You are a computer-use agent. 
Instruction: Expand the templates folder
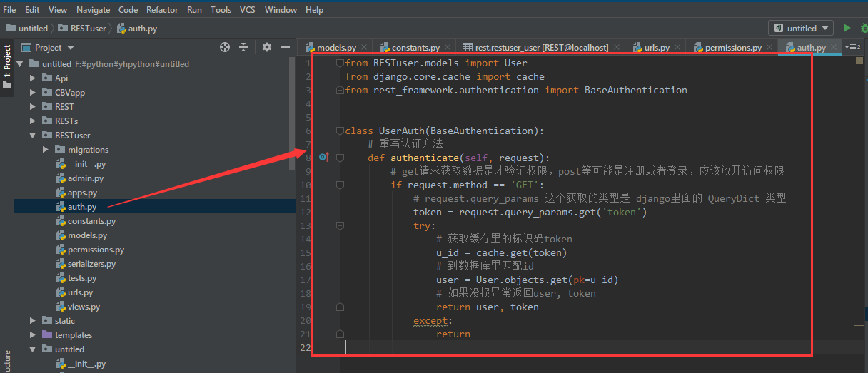coord(33,335)
